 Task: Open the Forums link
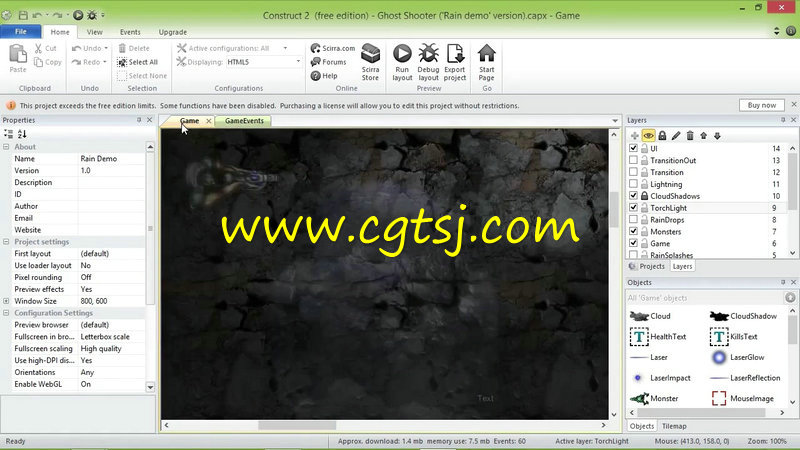click(x=329, y=62)
